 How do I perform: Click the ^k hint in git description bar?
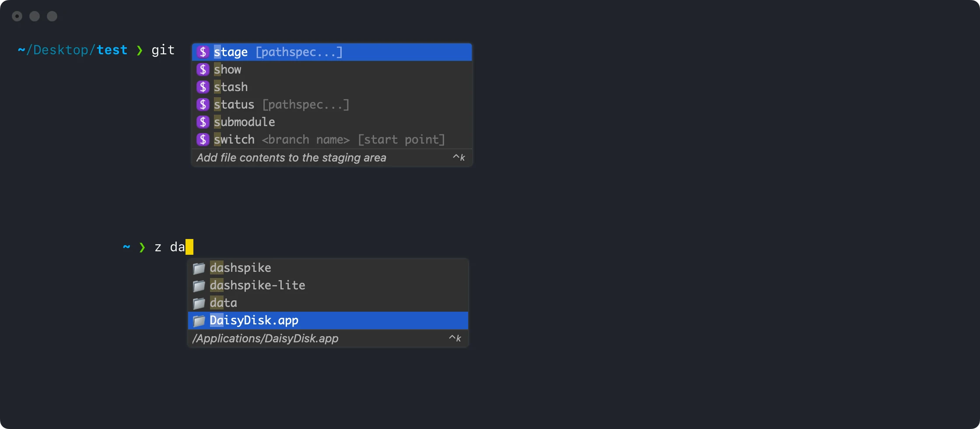[458, 158]
